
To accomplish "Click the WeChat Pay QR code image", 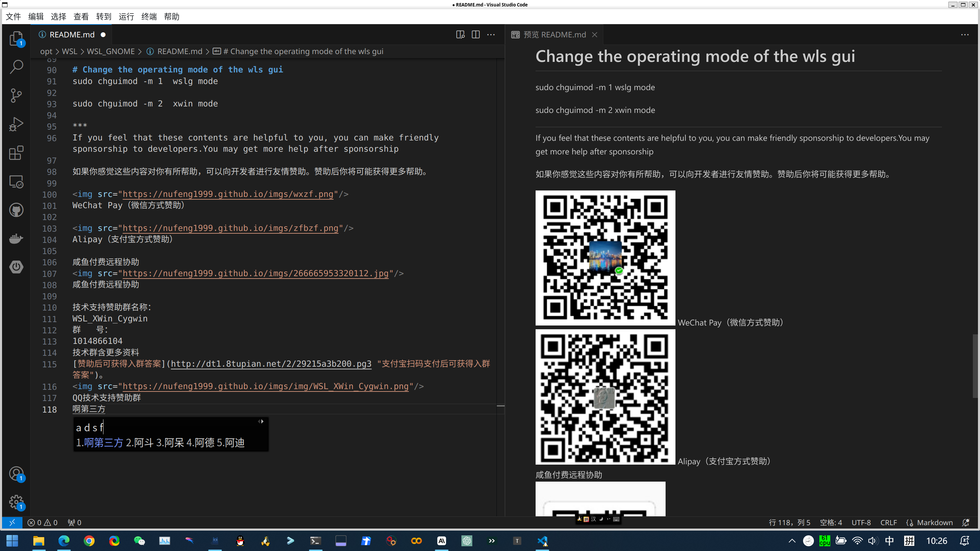I will (605, 258).
